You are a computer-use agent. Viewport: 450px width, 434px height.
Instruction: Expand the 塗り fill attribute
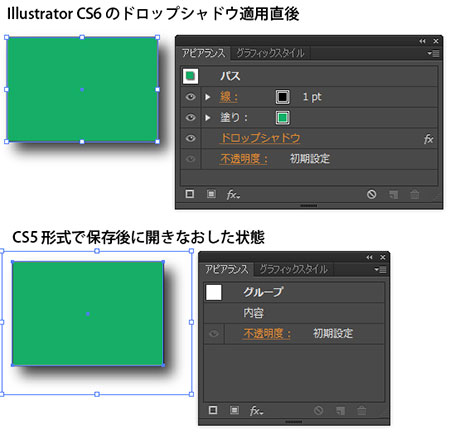208,118
